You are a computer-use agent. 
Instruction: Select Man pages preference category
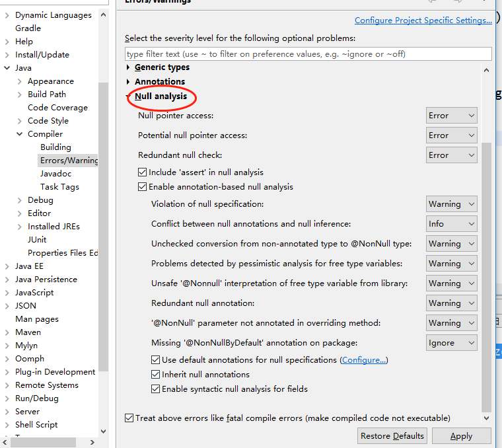pos(37,319)
